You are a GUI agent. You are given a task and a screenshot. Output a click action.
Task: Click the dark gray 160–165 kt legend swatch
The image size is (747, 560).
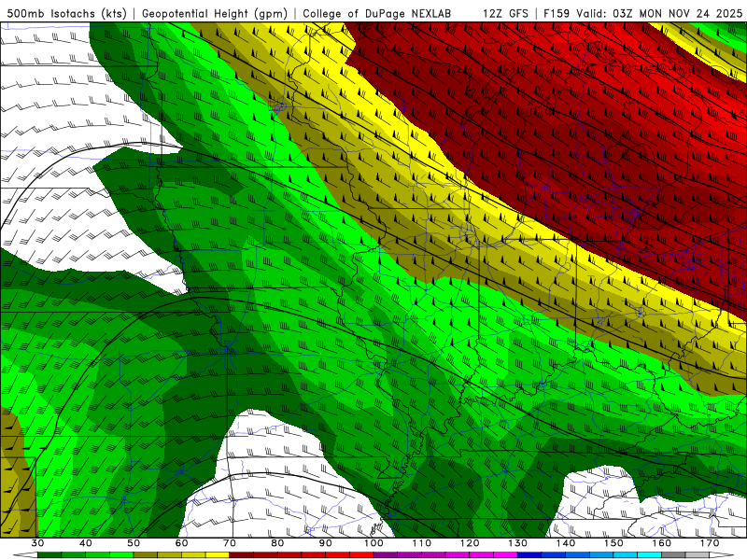pos(673,555)
